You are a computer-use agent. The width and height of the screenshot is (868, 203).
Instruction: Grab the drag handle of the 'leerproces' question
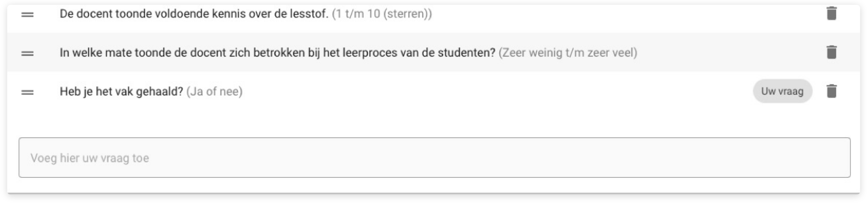27,53
